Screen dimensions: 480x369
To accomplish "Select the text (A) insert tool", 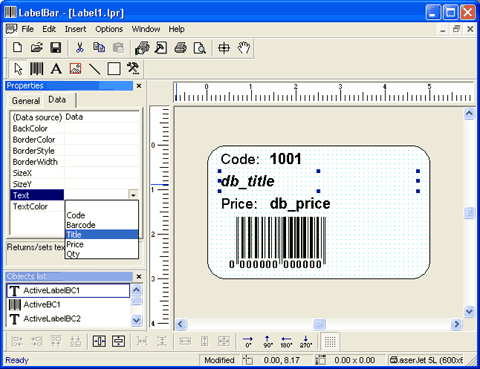I will point(56,69).
